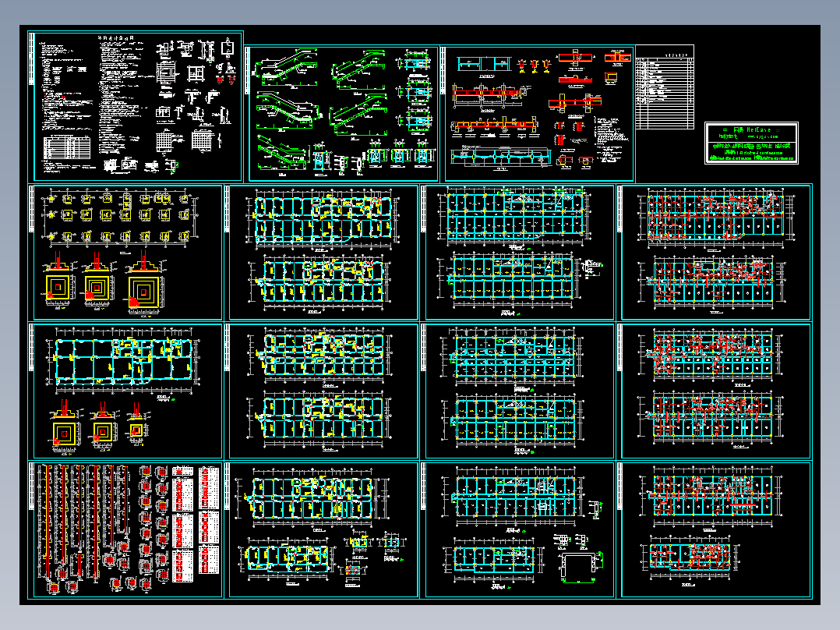840x630 pixels.
Task: Open the second-row yellow-cyan beam plan sheet
Action: tap(321, 253)
